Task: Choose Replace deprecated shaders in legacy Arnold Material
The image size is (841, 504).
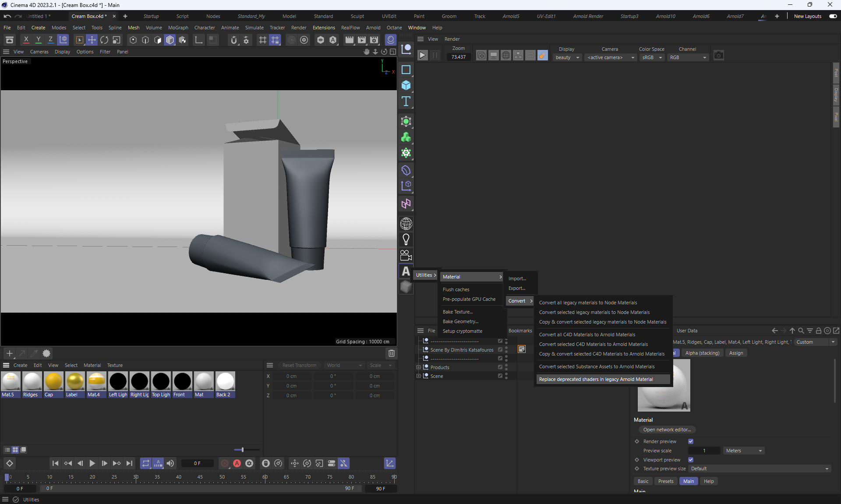Action: pyautogui.click(x=596, y=379)
